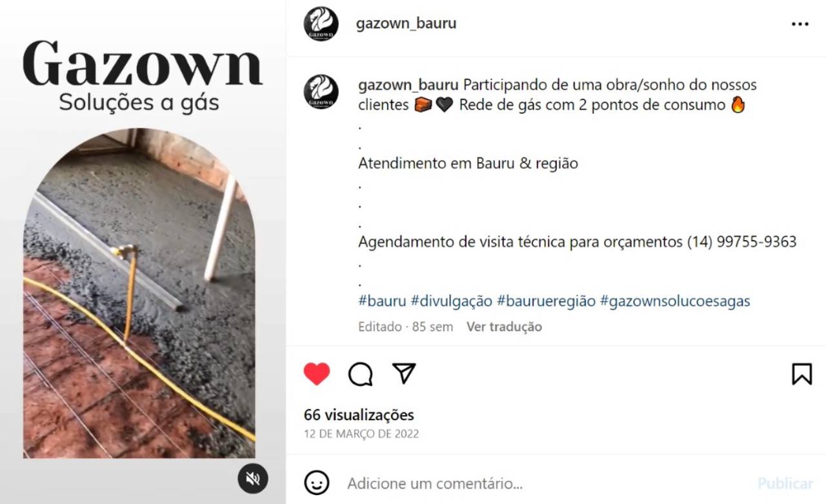Click gazown_bauru header profile picture
Image resolution: width=826 pixels, height=504 pixels.
tap(321, 24)
